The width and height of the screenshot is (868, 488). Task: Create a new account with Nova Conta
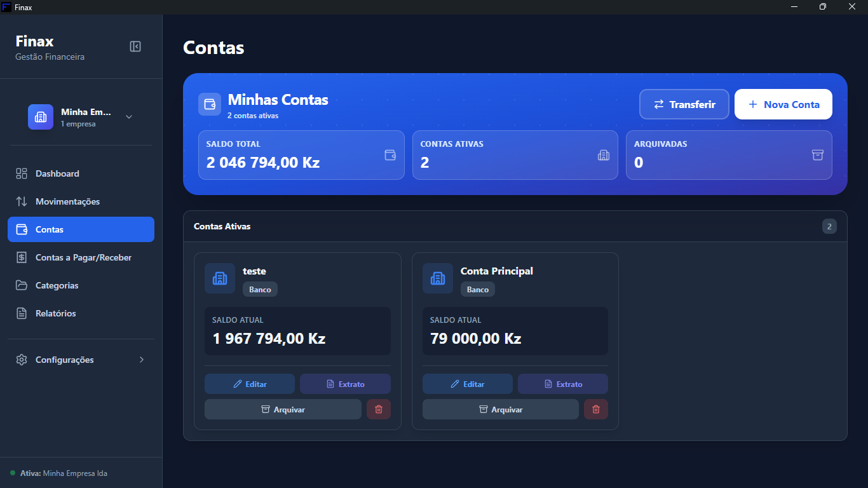coord(783,104)
